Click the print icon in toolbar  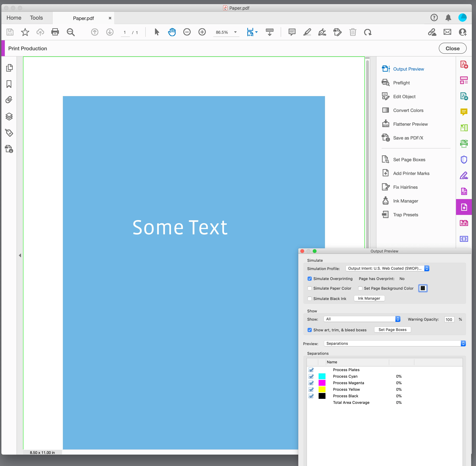(55, 32)
